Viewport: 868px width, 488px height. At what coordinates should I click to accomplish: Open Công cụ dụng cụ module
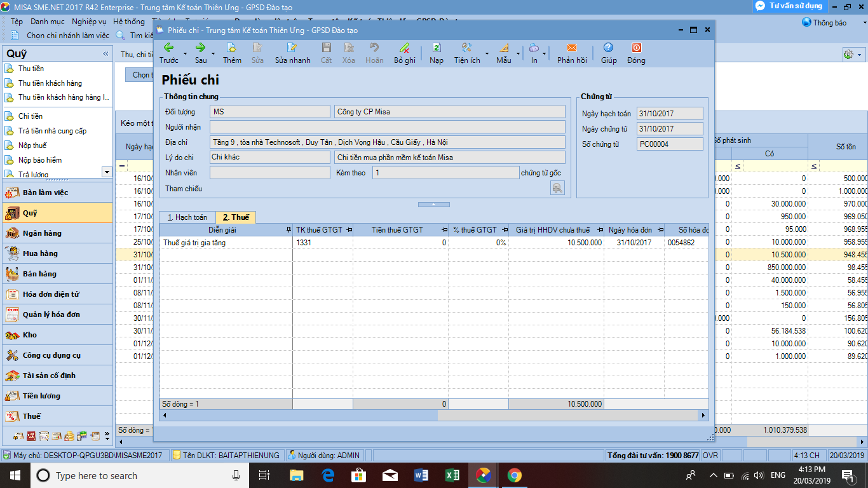57,355
